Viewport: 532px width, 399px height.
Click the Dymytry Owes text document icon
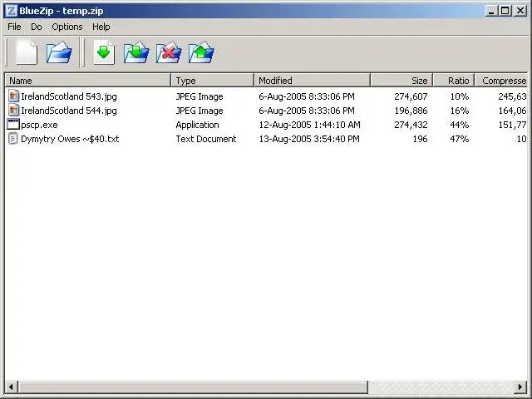coord(13,139)
